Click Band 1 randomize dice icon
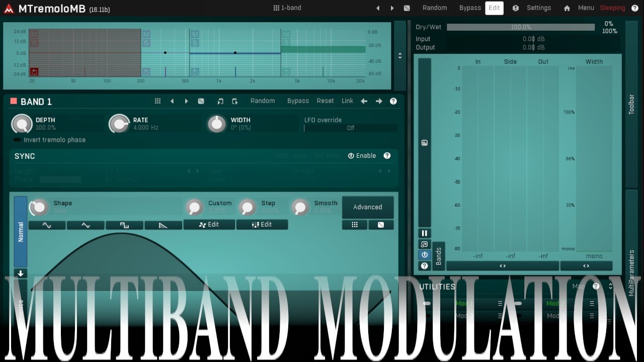The height and width of the screenshot is (362, 644). point(201,101)
